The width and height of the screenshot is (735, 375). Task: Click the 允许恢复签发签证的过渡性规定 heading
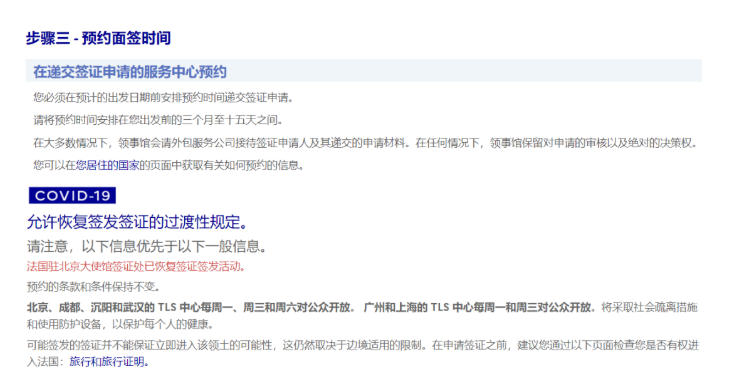[x=137, y=222]
